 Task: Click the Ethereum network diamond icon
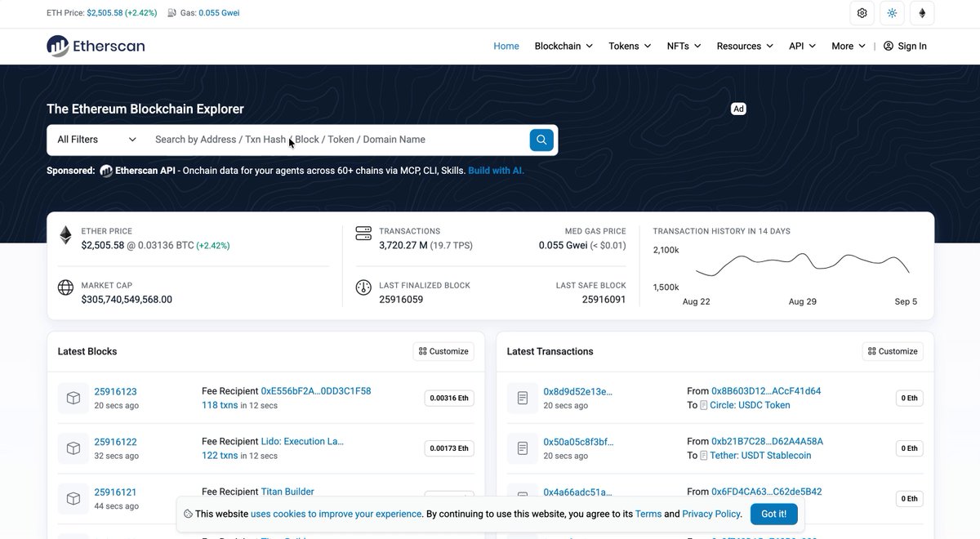coord(922,13)
